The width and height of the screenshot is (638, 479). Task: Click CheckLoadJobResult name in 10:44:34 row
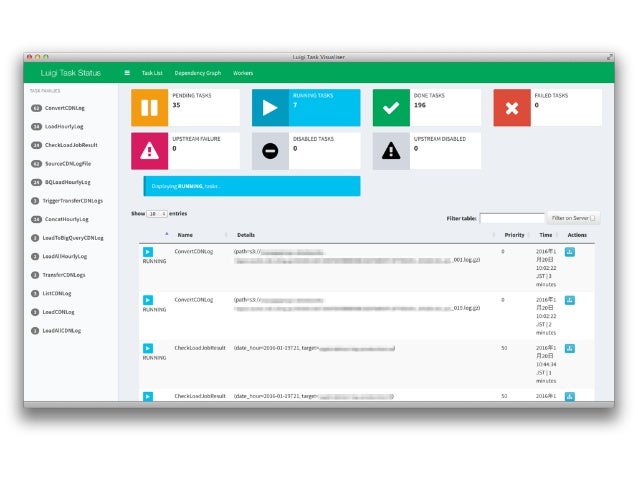coord(200,348)
